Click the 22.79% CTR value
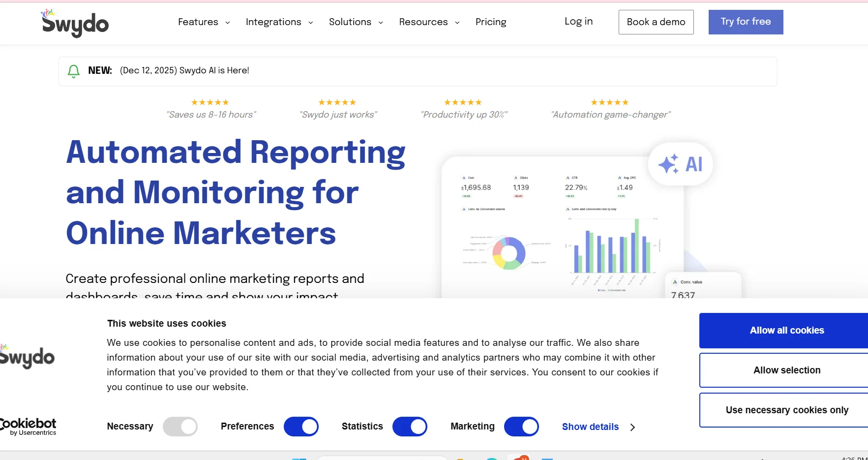The height and width of the screenshot is (460, 868). coord(576,187)
